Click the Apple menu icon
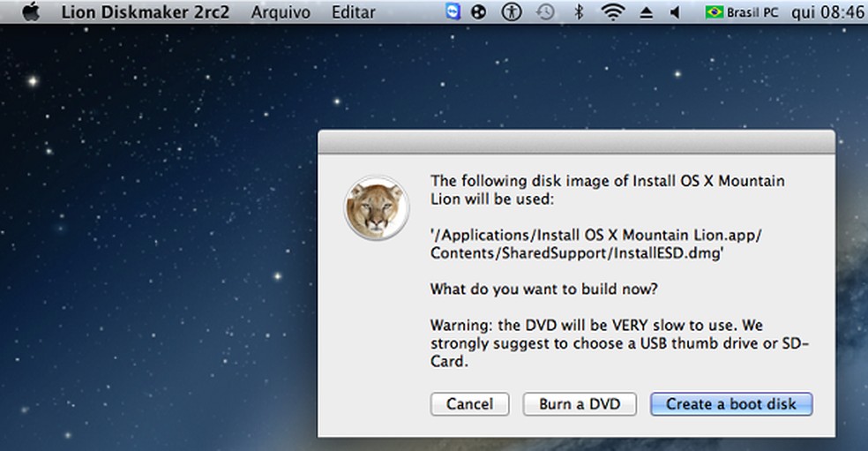This screenshot has height=451, width=868. tap(33, 12)
